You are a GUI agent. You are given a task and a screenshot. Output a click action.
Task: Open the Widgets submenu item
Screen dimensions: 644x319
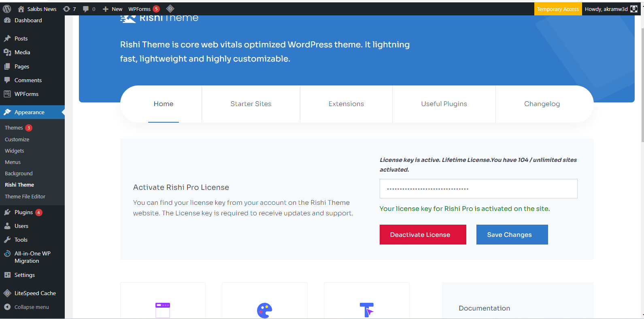tap(15, 151)
